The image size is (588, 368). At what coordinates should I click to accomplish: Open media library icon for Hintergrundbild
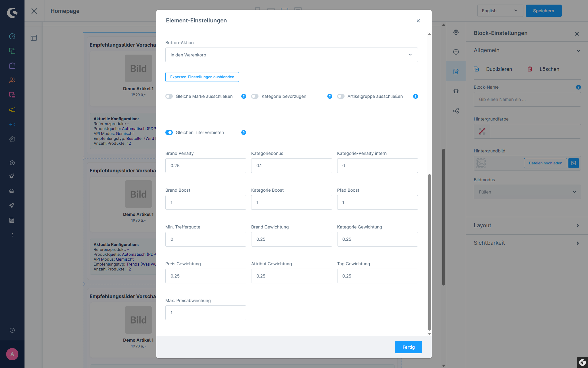tap(574, 163)
